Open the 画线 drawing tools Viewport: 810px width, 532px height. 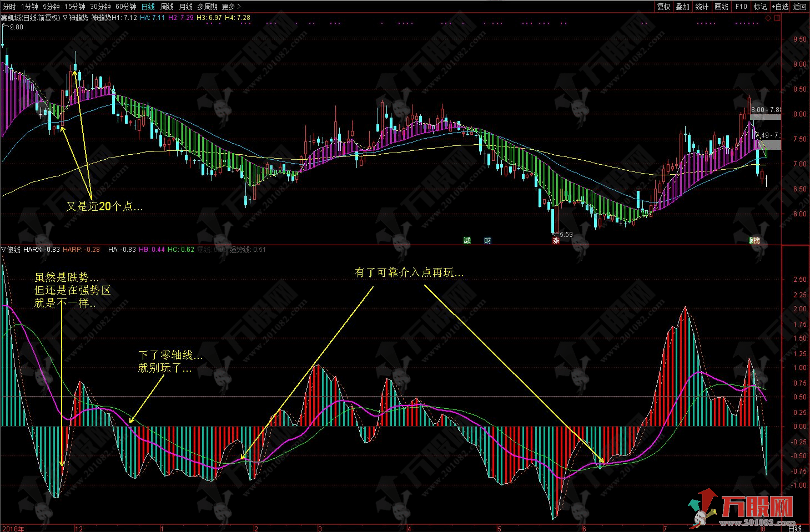coord(722,7)
